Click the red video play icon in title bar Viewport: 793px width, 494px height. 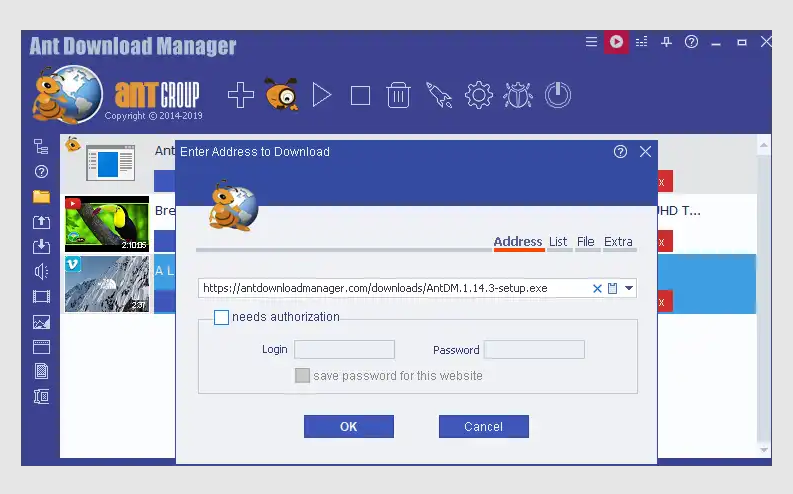[x=616, y=42]
